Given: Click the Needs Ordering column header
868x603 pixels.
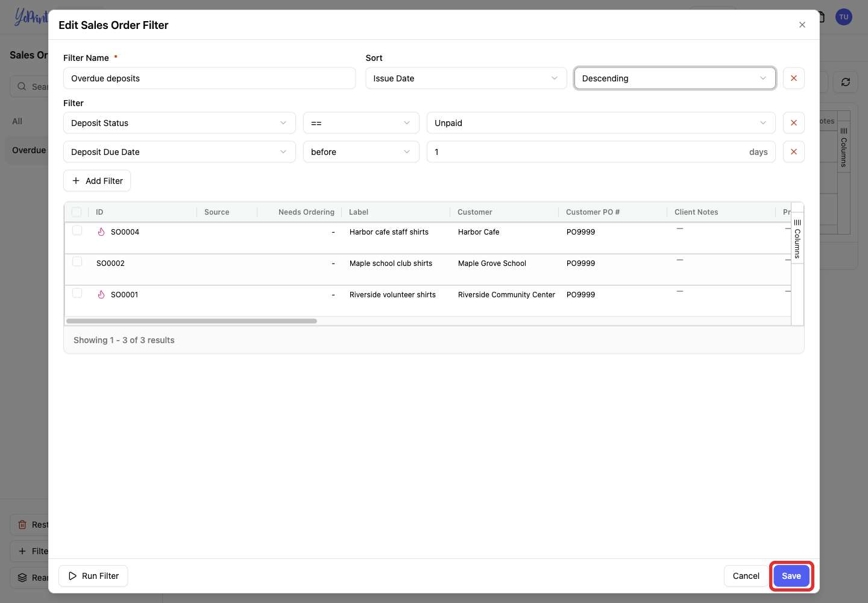Looking at the screenshot, I should tap(306, 212).
